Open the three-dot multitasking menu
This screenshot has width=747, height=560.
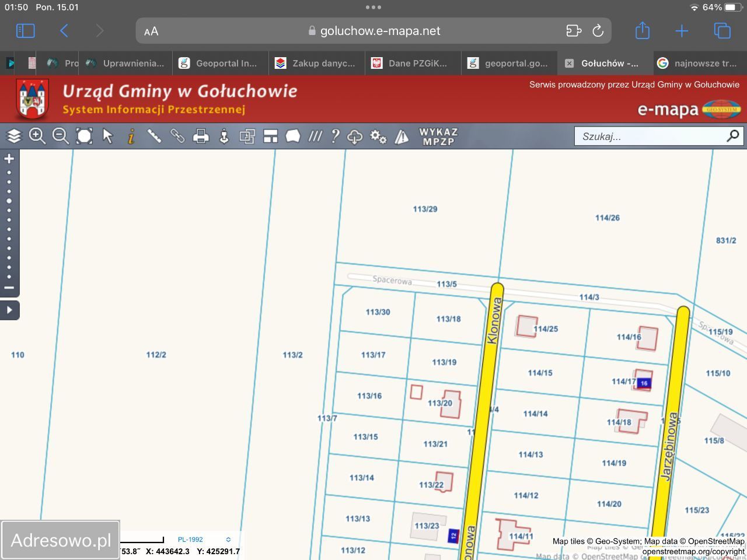[x=373, y=8]
